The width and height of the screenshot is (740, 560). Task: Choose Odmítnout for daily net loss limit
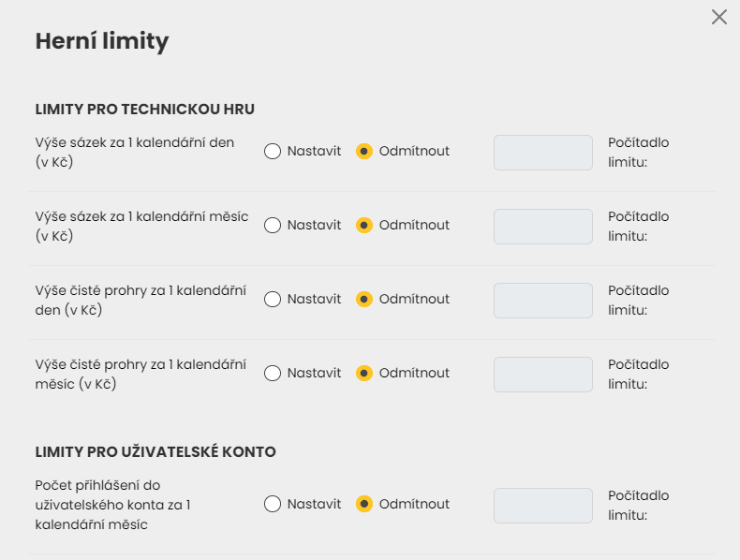365,300
